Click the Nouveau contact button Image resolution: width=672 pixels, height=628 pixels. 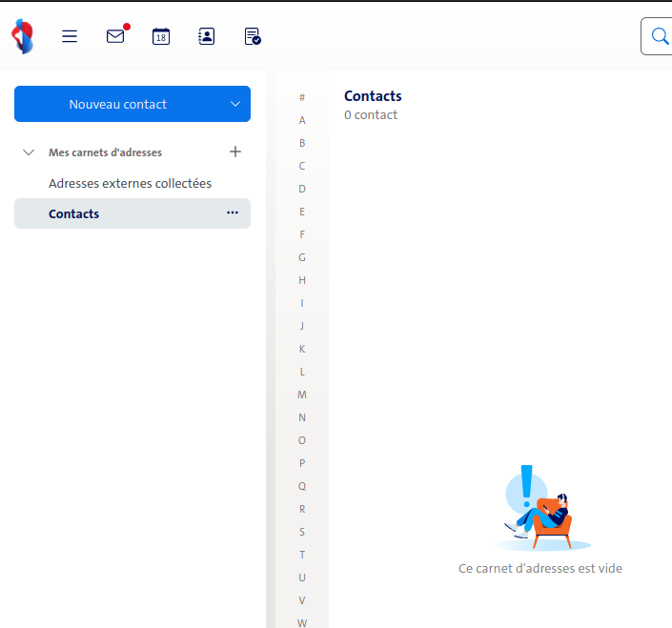(x=117, y=104)
